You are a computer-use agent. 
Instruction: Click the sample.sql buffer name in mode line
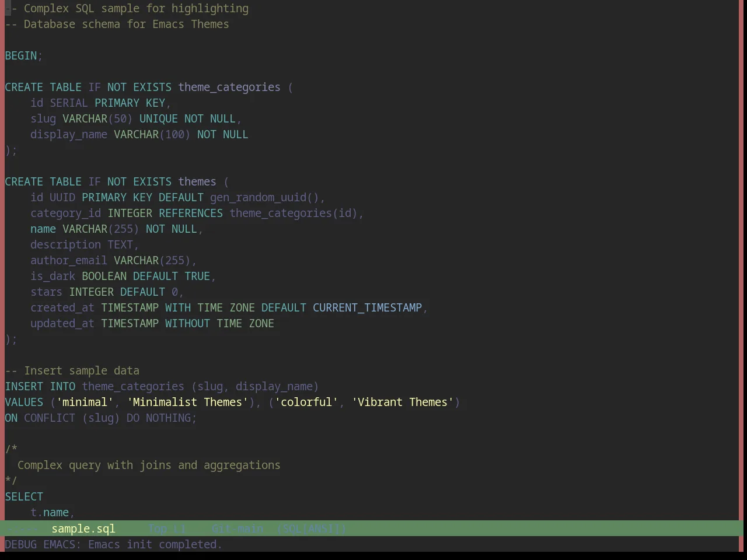tap(83, 528)
